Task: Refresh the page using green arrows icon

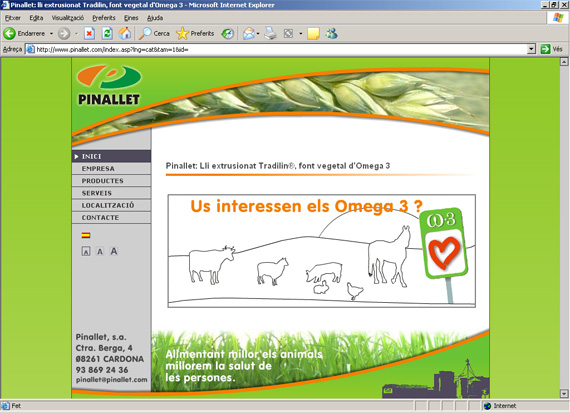Action: pos(107,33)
